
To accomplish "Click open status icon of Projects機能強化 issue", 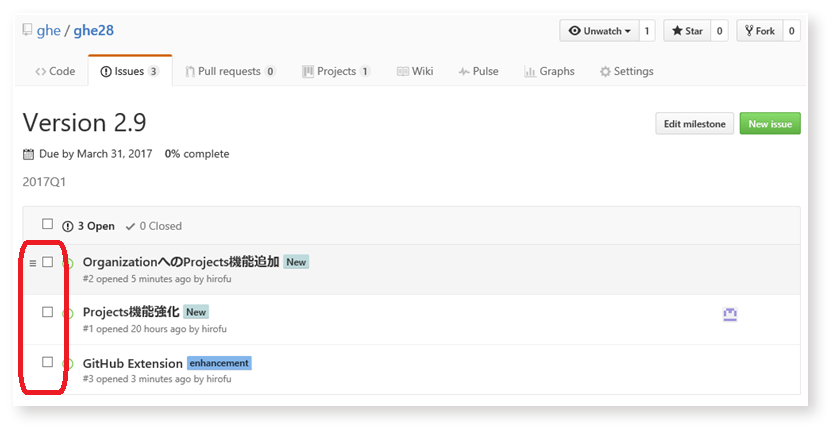I will tap(68, 313).
